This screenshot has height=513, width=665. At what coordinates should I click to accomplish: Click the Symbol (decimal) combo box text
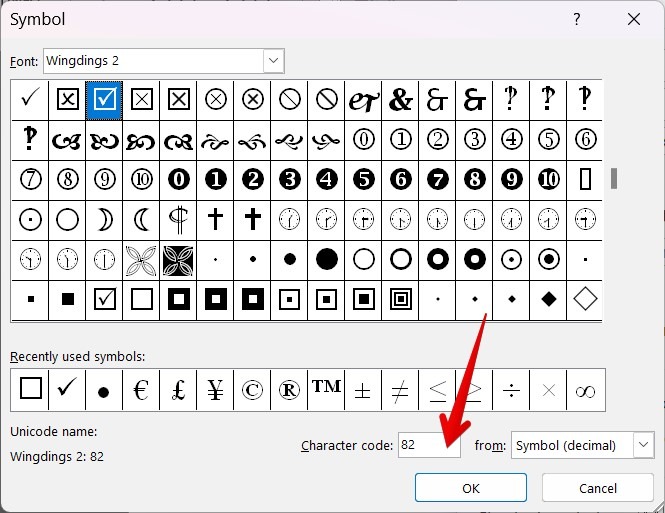pos(566,445)
